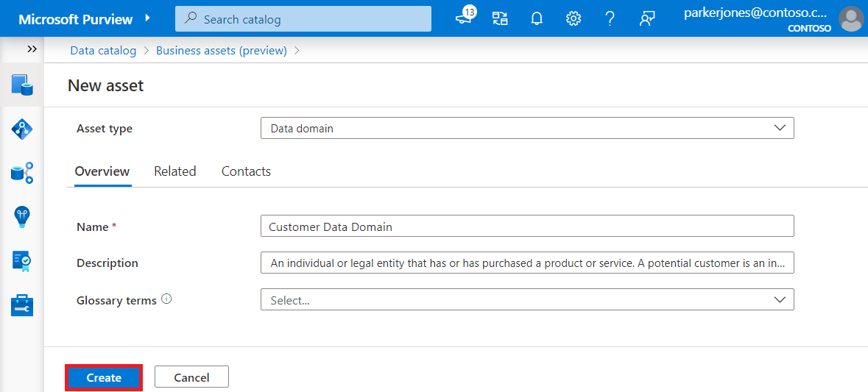The image size is (868, 392).
Task: Open the lightbulb insights sidebar icon
Action: point(22,216)
